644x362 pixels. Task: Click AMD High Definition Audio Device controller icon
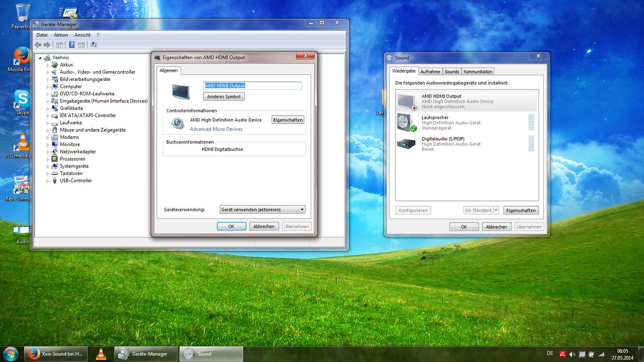[178, 123]
